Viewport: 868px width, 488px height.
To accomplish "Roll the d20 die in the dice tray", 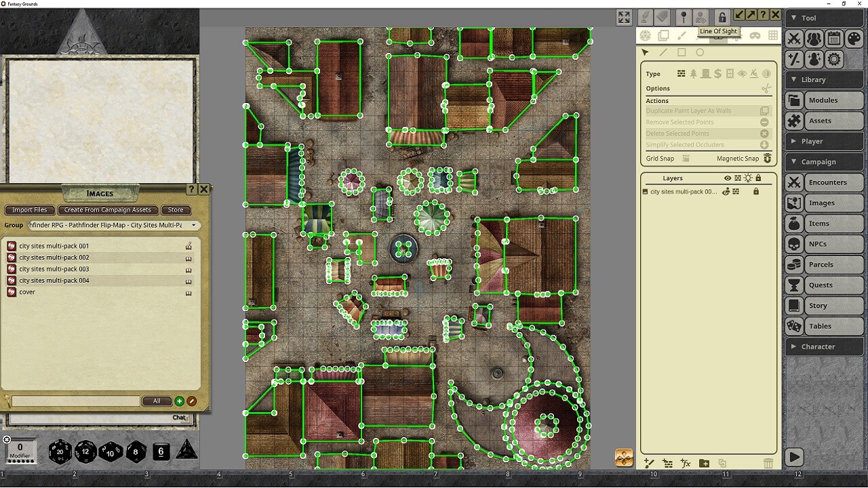I will pyautogui.click(x=60, y=451).
